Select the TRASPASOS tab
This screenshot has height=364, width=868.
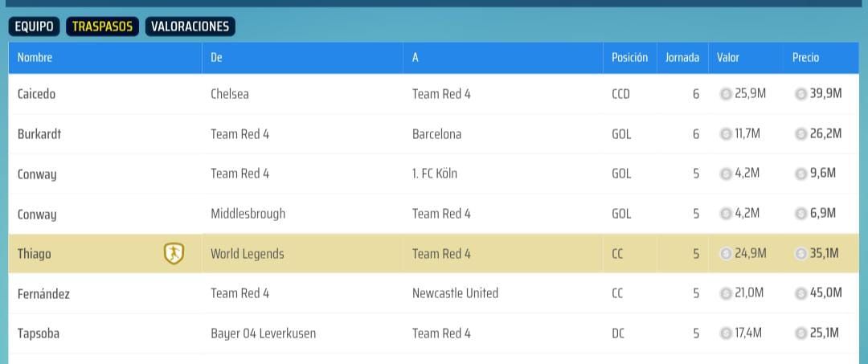[102, 27]
